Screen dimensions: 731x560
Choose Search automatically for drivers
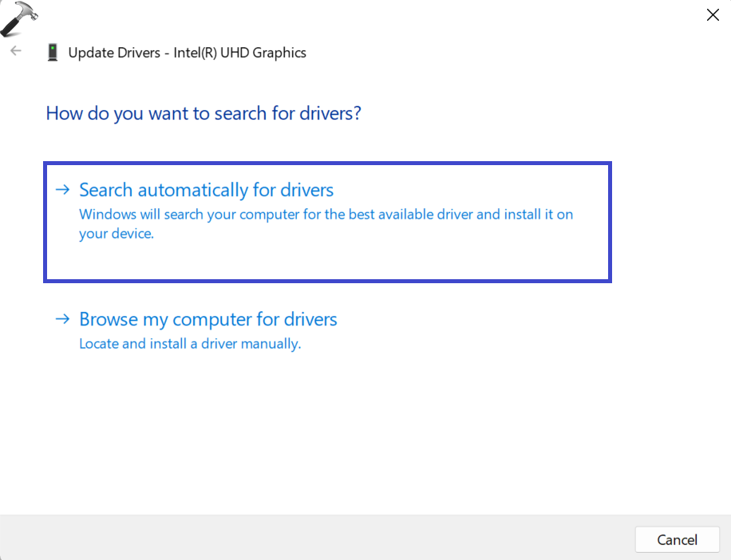[206, 190]
